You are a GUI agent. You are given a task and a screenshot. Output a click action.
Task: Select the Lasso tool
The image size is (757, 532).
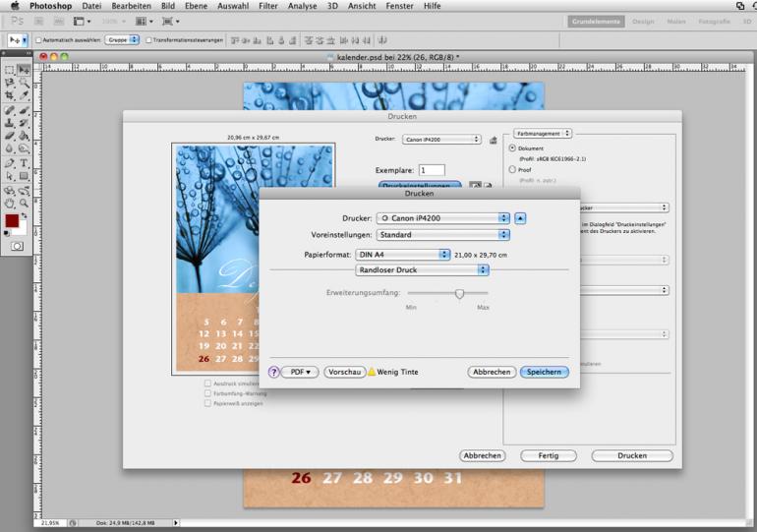(x=10, y=83)
